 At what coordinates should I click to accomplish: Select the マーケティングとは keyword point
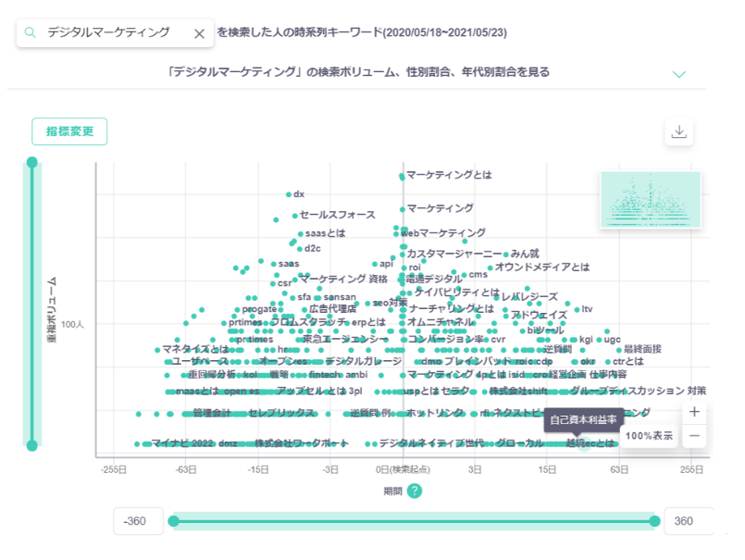(402, 175)
